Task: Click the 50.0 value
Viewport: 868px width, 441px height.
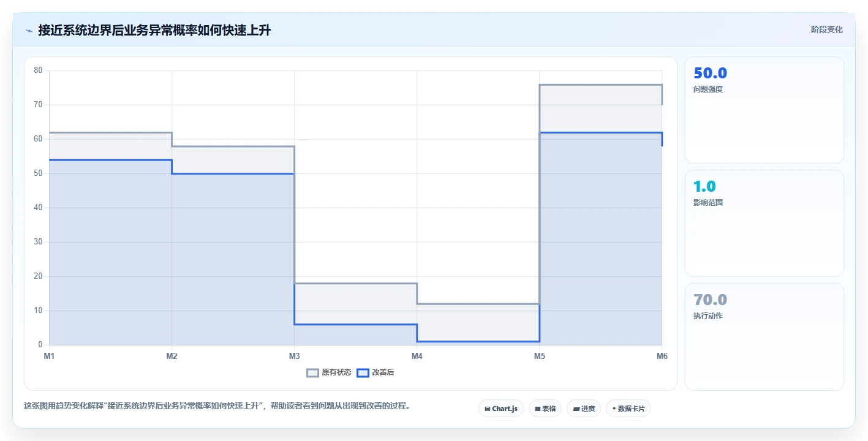Action: point(710,73)
